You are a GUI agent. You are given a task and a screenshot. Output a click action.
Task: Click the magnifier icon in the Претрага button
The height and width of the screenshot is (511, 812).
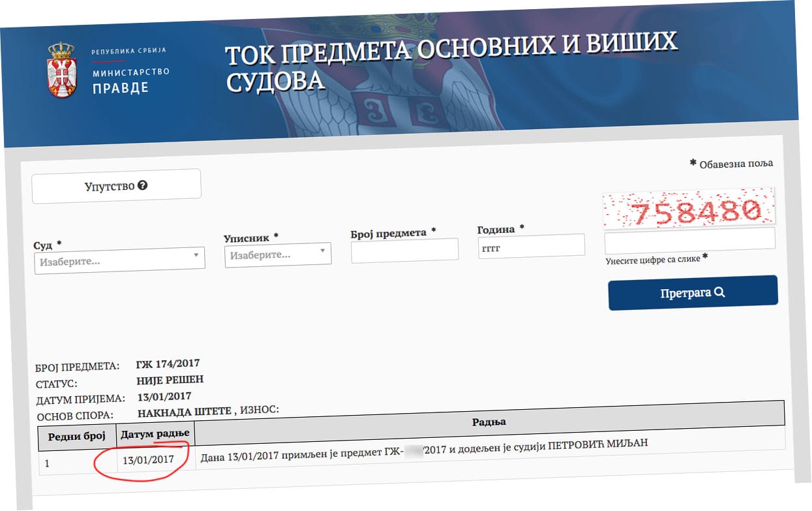point(719,292)
